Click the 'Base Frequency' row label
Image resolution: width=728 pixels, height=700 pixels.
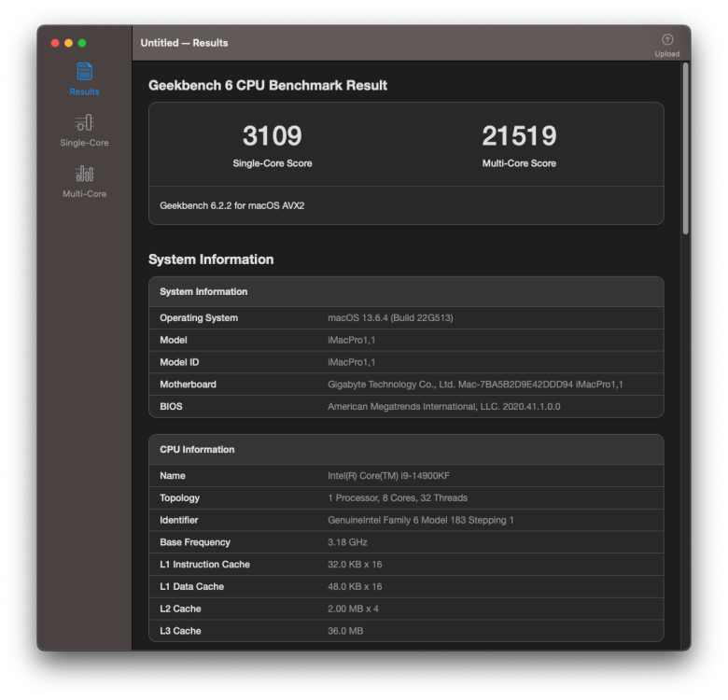[x=195, y=542]
